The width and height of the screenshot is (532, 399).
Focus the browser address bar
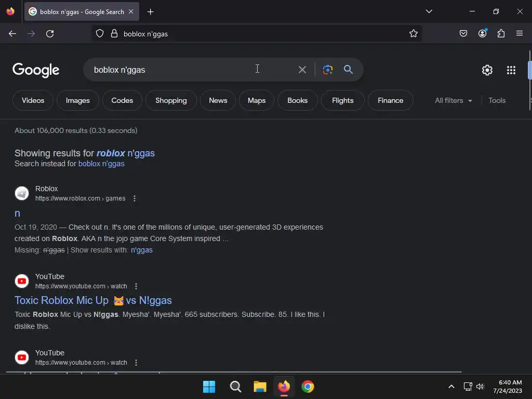(258, 34)
